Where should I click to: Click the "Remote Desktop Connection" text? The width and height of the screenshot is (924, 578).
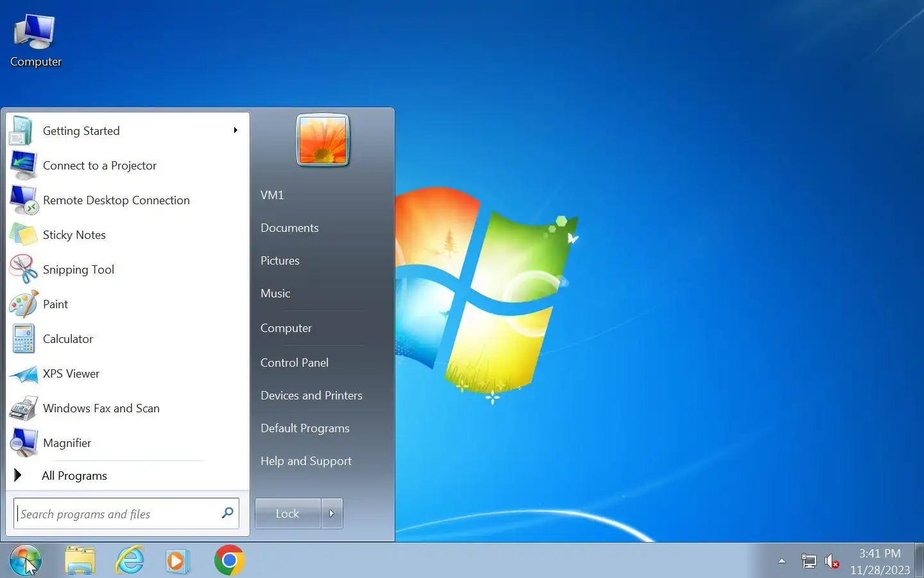tap(116, 200)
